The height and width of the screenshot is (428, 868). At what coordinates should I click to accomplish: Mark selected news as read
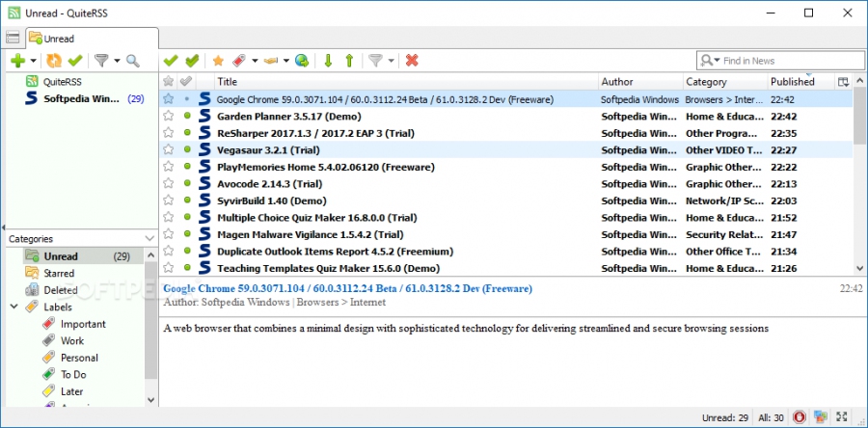(171, 61)
